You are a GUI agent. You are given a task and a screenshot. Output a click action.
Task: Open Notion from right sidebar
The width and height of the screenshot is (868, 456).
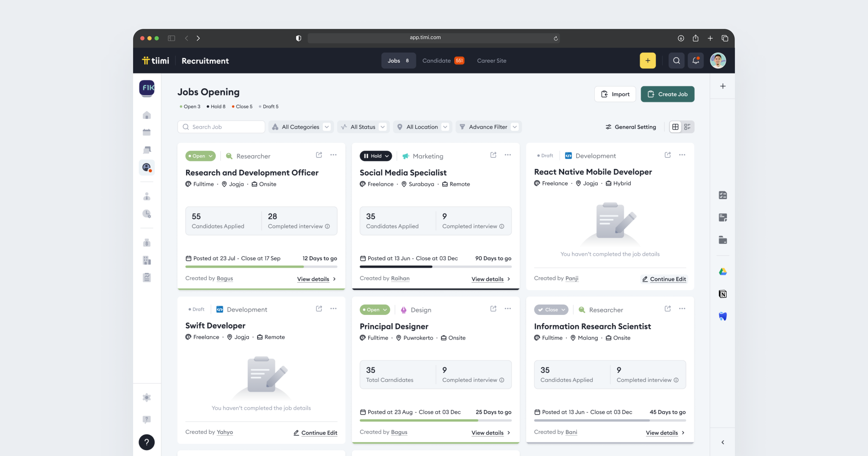pos(723,294)
